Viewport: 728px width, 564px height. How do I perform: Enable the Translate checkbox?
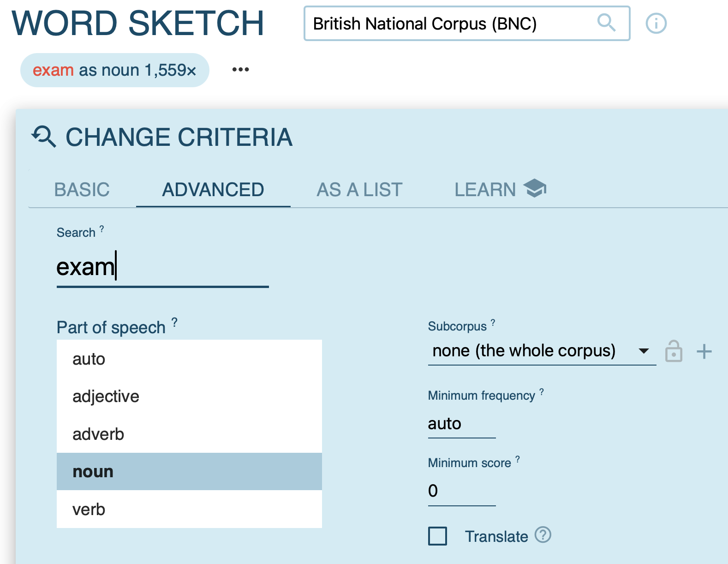tap(437, 536)
